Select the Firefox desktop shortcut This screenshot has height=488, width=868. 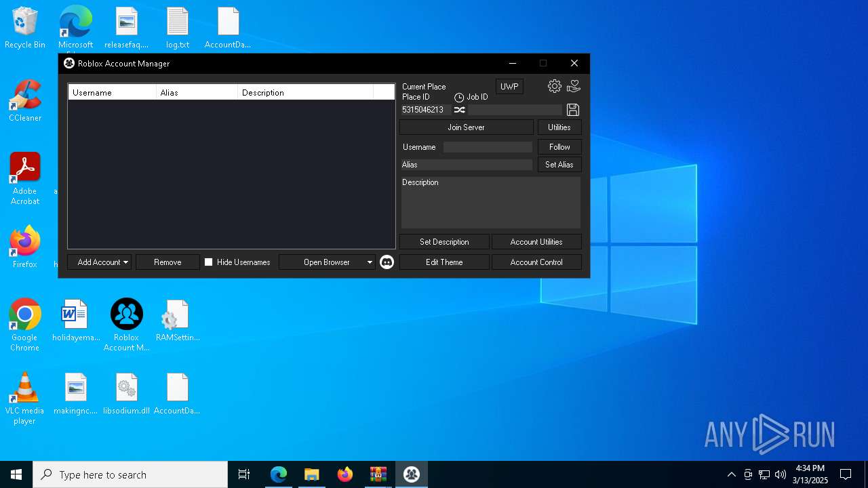pyautogui.click(x=25, y=247)
